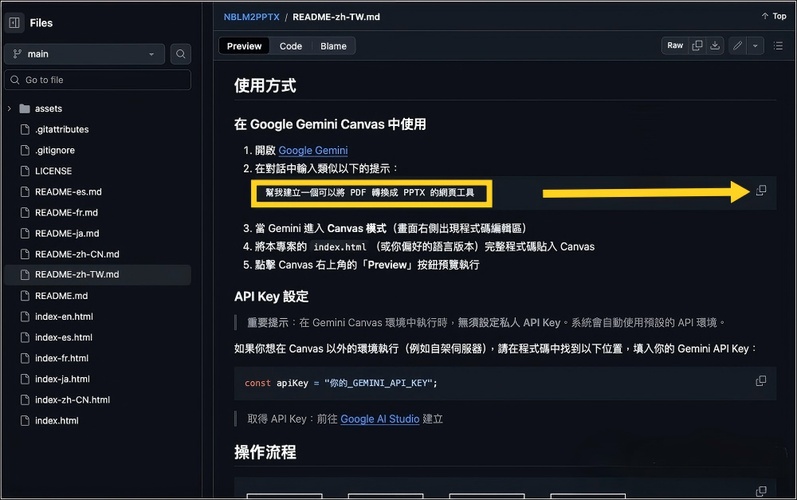Open README-ja.md in file tree

coord(67,233)
